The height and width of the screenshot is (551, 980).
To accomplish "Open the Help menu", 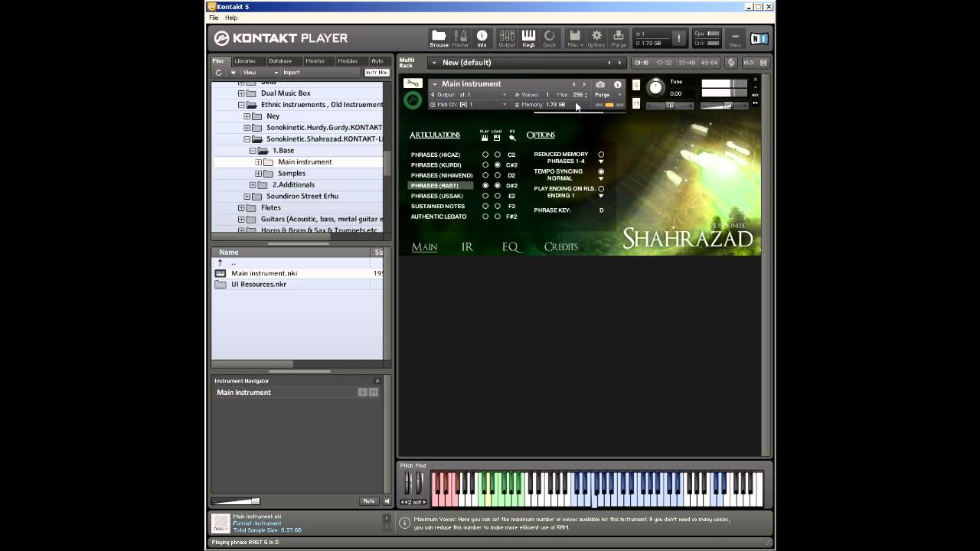I will [x=231, y=18].
